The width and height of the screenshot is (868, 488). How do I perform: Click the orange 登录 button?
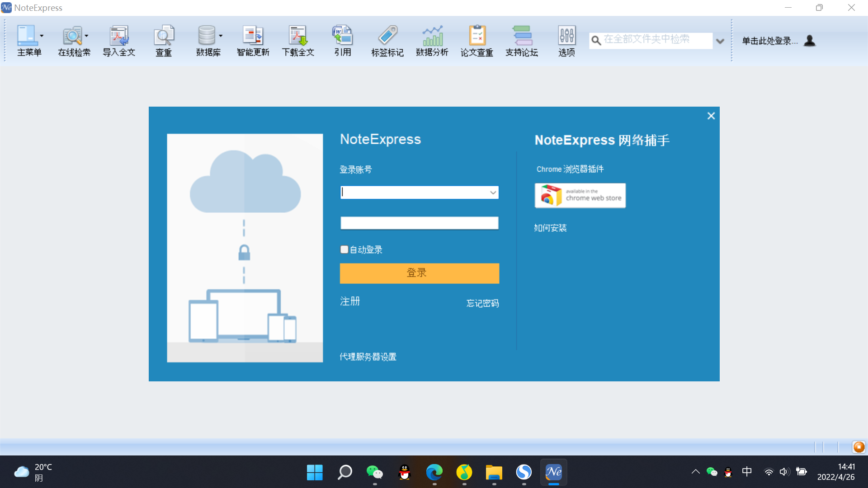tap(420, 273)
